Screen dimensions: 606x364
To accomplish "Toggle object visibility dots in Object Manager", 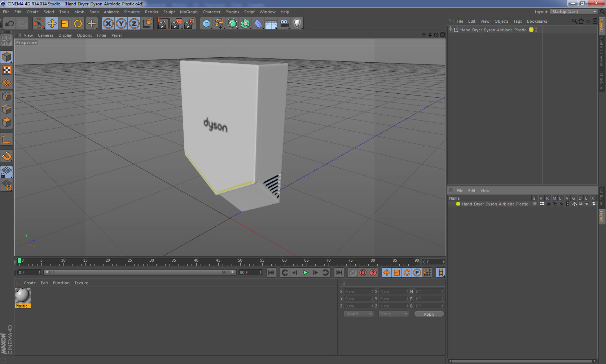I will (x=536, y=30).
